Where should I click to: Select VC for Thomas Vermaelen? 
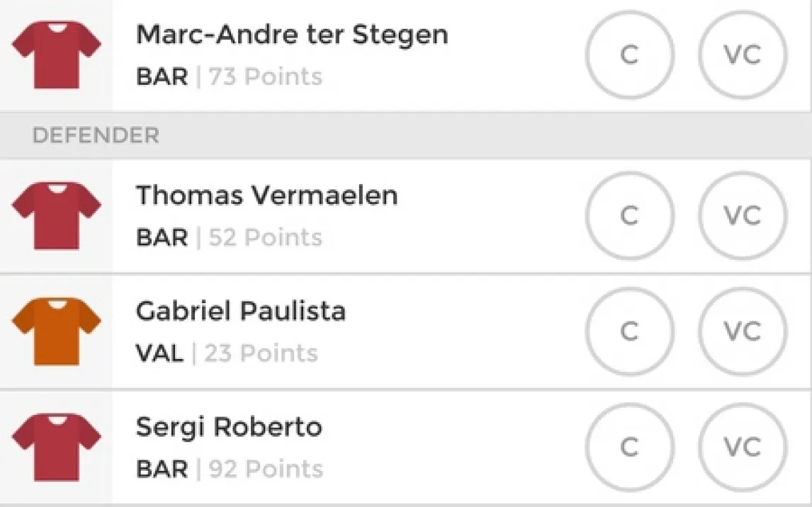tap(743, 215)
